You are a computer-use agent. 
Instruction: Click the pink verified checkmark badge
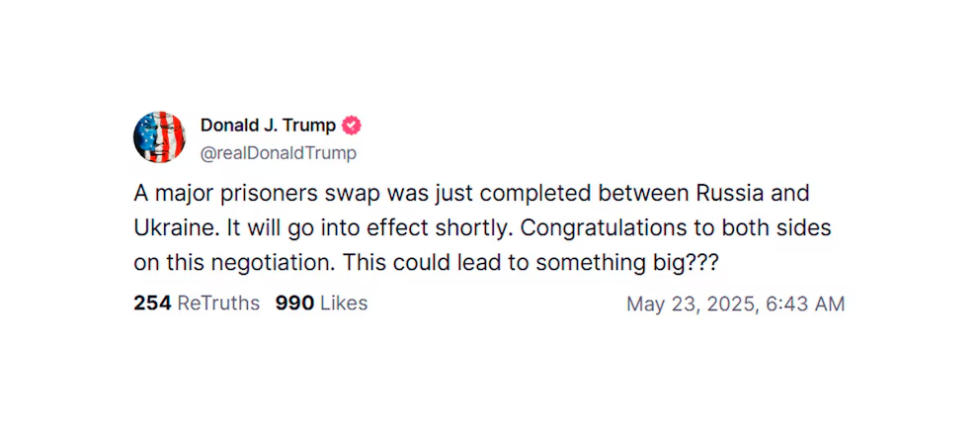coord(352,126)
